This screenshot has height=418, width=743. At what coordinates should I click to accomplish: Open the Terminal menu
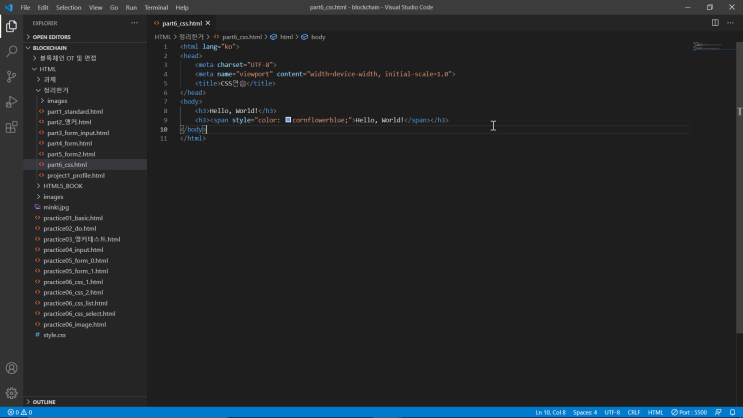[x=156, y=8]
